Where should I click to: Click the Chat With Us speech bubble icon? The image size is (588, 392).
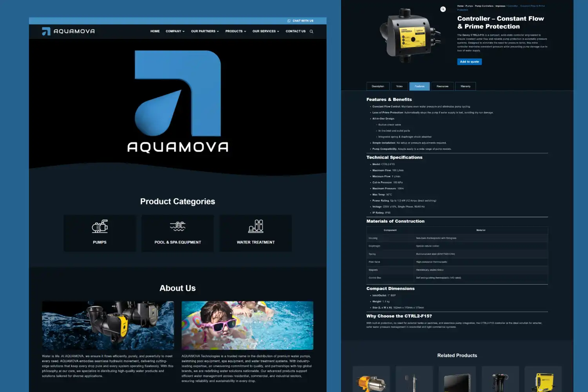coord(289,21)
